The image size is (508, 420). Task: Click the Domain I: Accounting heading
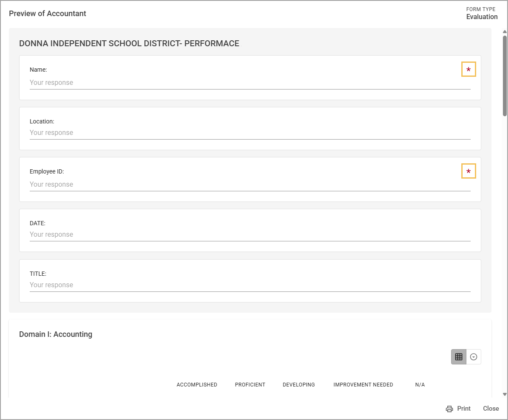[56, 334]
